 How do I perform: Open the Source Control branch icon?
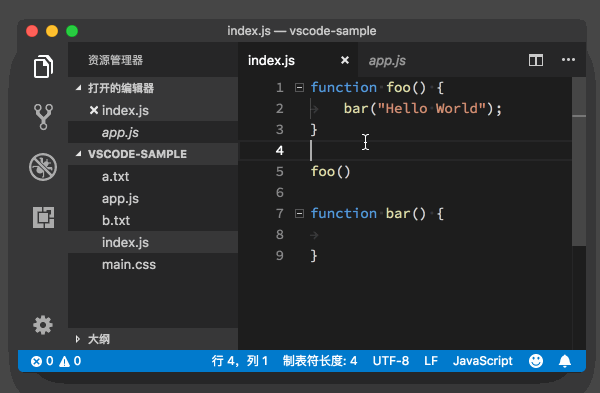click(x=43, y=117)
